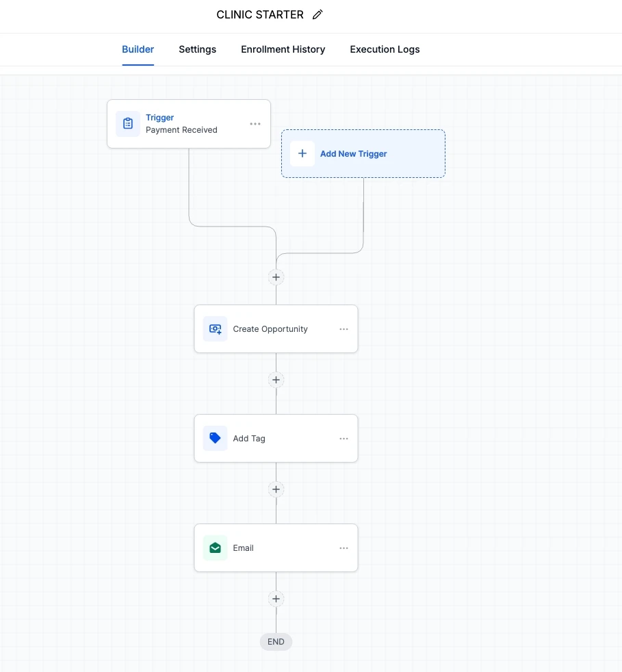Click the plus icon in Add New Trigger
Viewport: 622px width, 672px height.
tap(302, 153)
